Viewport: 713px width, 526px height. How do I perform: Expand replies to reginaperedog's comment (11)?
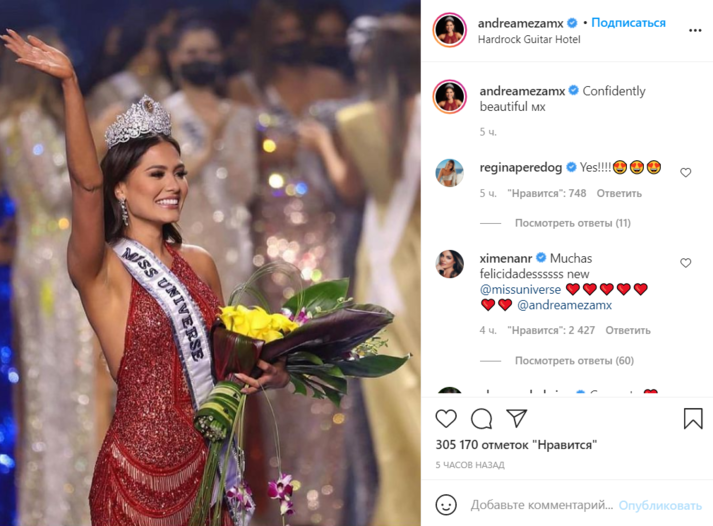coord(572,223)
